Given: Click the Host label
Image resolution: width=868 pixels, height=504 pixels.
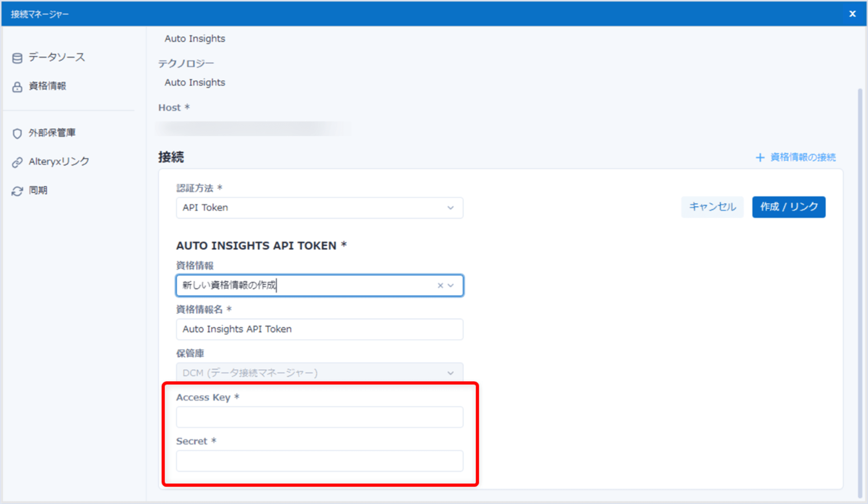Looking at the screenshot, I should [174, 108].
